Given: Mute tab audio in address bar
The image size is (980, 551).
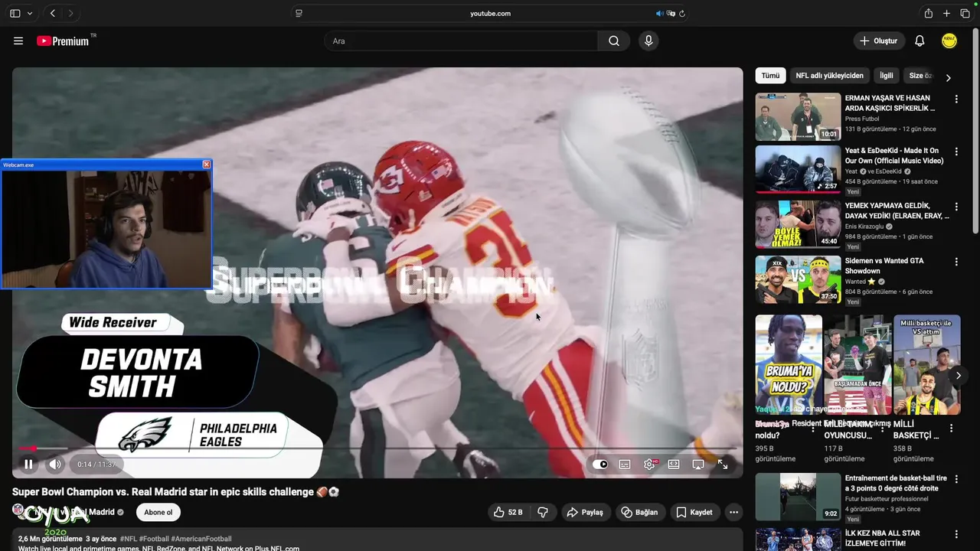Looking at the screenshot, I should click(659, 13).
